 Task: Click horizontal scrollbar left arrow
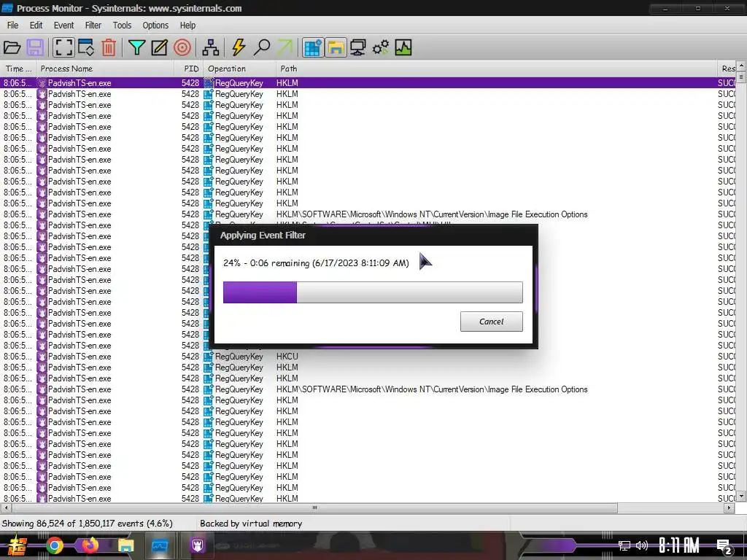pyautogui.click(x=5, y=507)
